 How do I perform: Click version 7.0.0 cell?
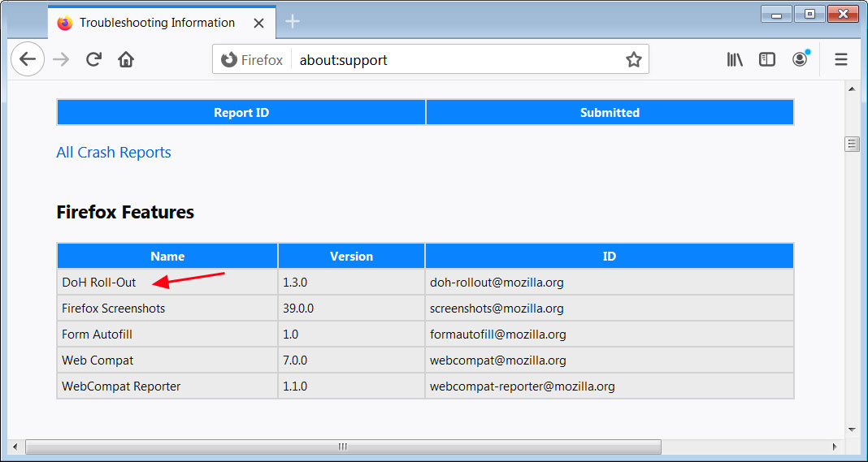pos(352,361)
